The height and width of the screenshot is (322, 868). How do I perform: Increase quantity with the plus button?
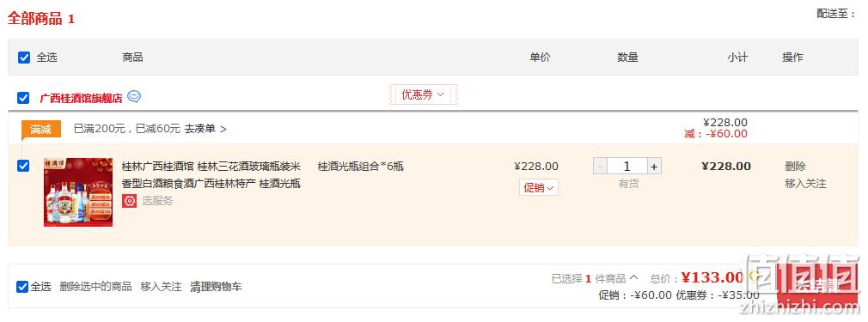(x=654, y=167)
